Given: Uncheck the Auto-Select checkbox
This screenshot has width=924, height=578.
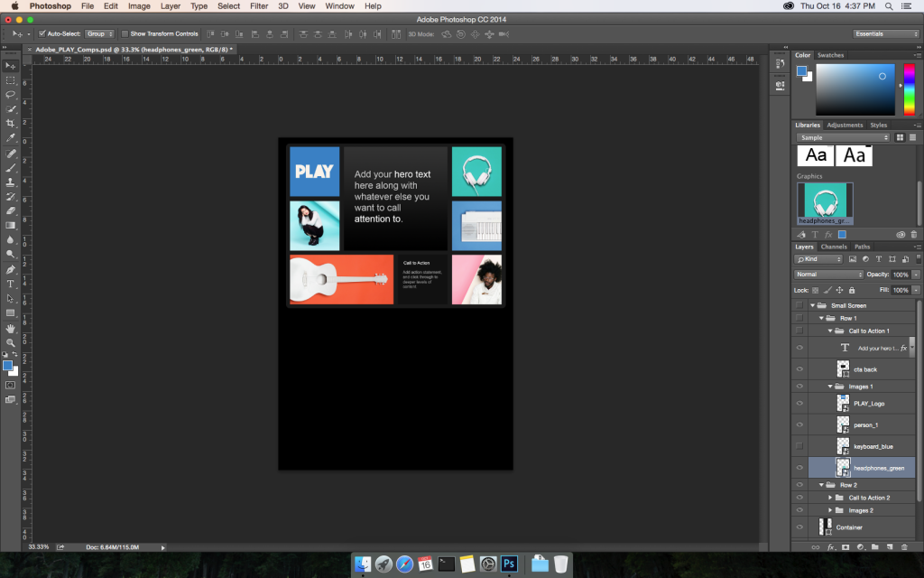Looking at the screenshot, I should click(x=42, y=33).
